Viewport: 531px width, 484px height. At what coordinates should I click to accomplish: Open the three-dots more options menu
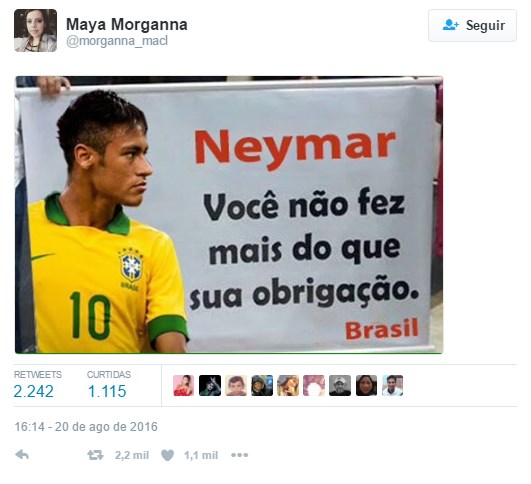click(239, 455)
